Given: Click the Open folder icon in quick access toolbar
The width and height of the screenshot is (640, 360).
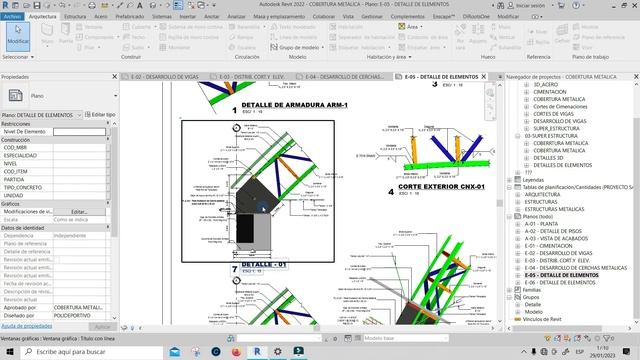Looking at the screenshot, I should (x=27, y=5).
